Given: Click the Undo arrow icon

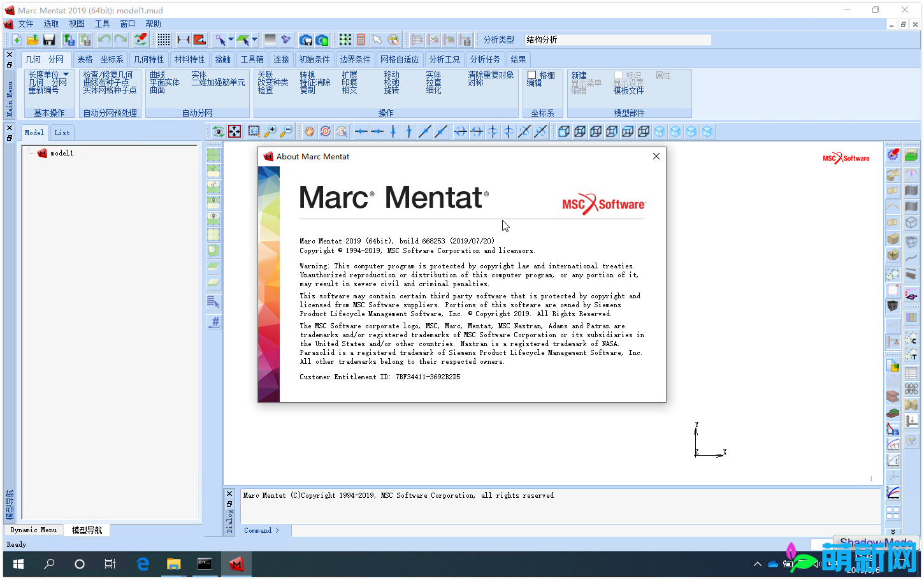Looking at the screenshot, I should click(x=104, y=40).
